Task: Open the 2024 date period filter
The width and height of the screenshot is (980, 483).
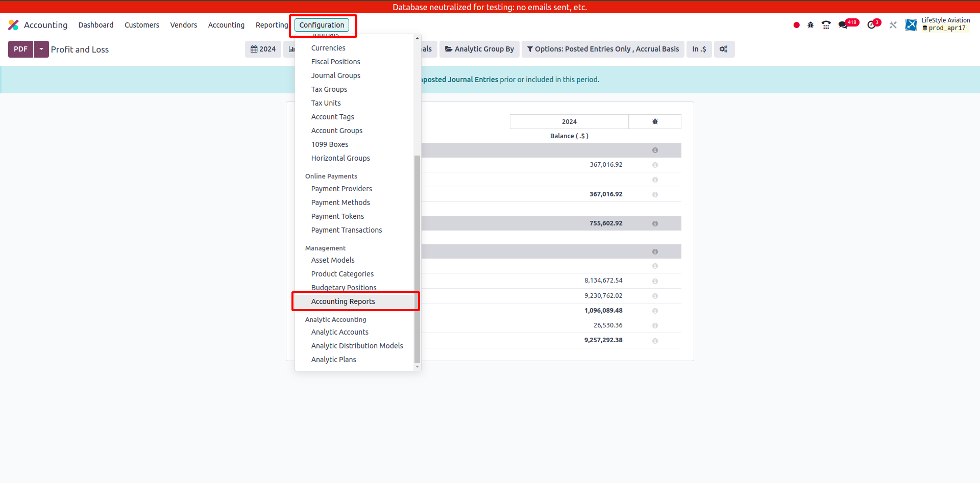Action: tap(263, 49)
